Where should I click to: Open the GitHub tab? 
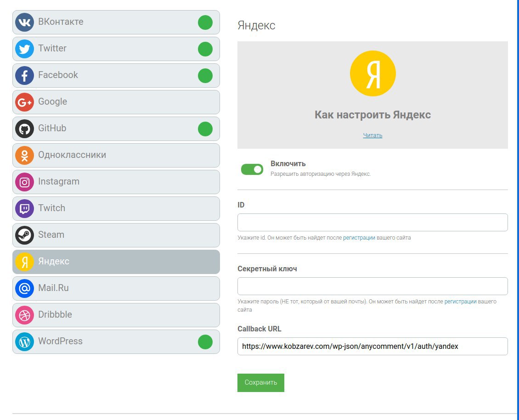click(x=116, y=129)
